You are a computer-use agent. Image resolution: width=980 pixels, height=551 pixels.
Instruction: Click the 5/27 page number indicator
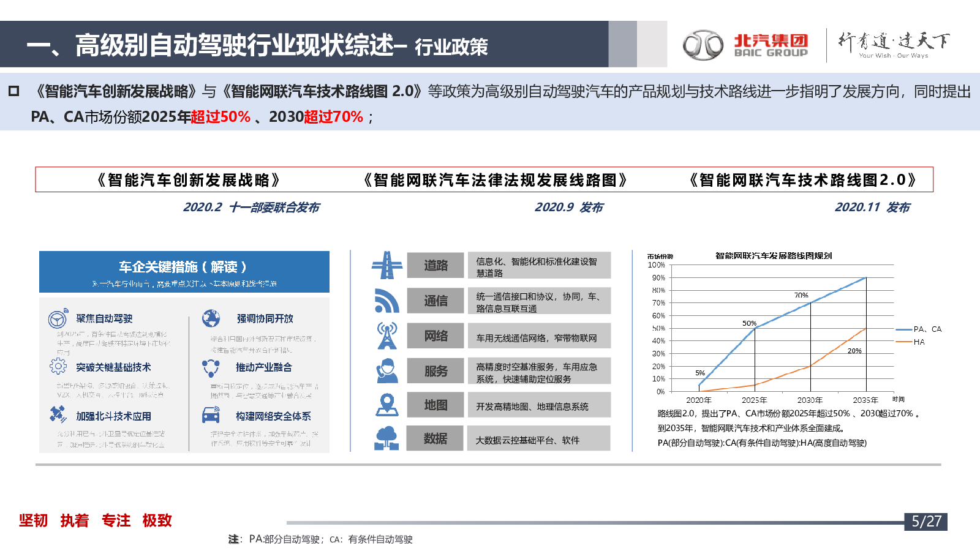tap(926, 522)
